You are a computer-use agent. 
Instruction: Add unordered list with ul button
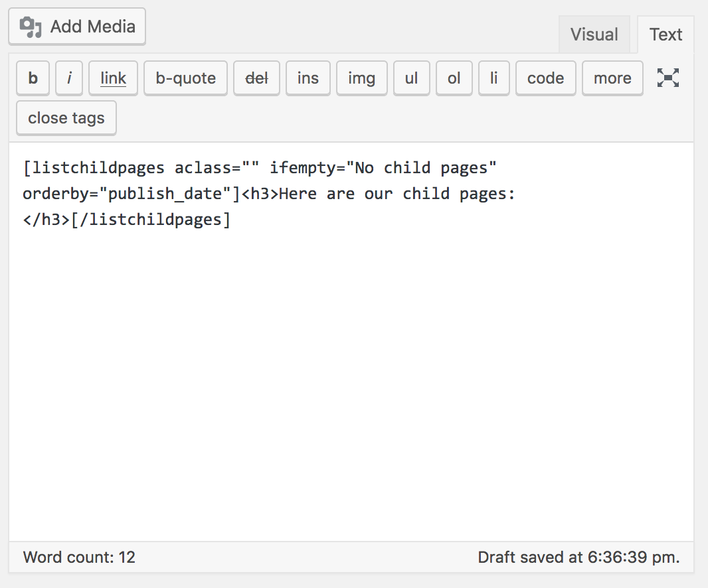(x=411, y=78)
